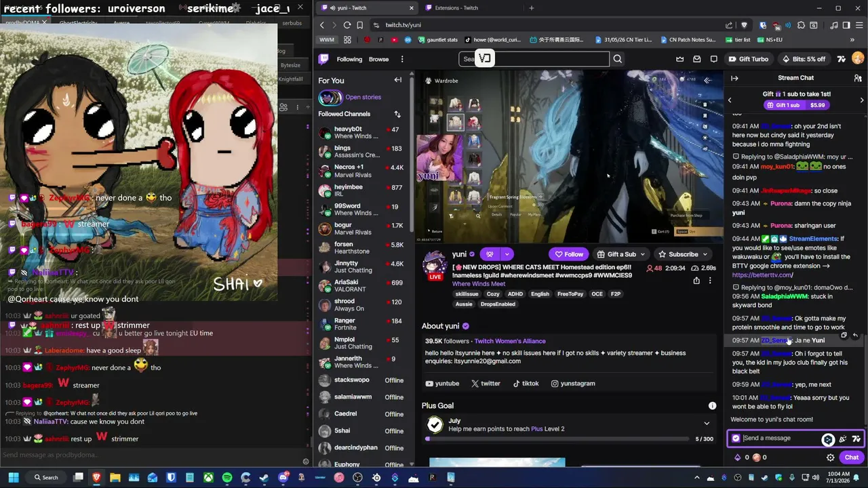The height and width of the screenshot is (488, 868).
Task: Open the Twitch search magnifier button
Action: point(618,59)
